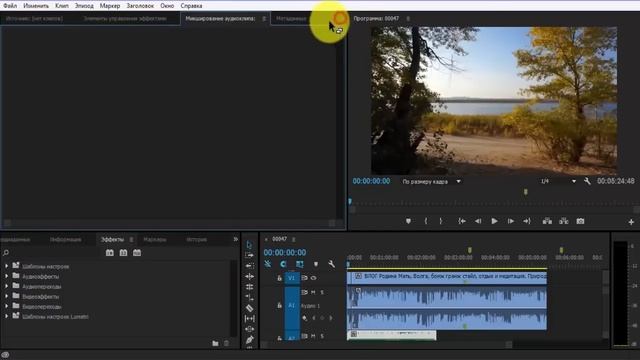Screen dimensions: 640x360
Task: Export frame with the camera icon
Action: coord(580,221)
